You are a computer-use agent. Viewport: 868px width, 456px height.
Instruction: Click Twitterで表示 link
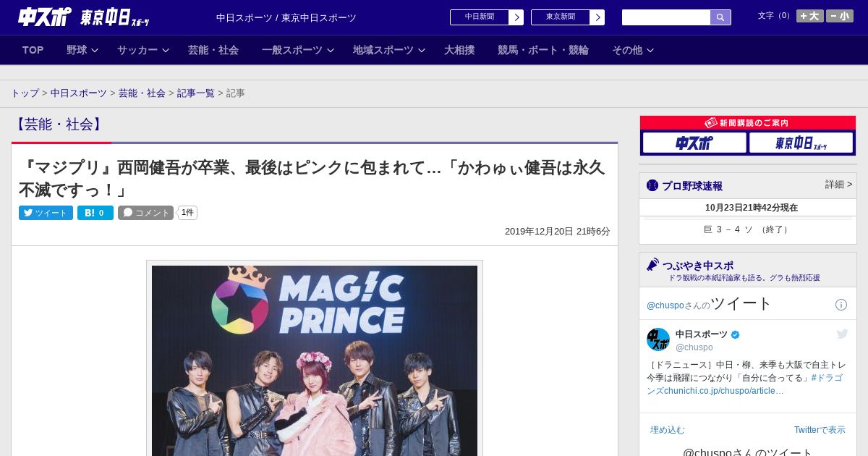coord(820,430)
